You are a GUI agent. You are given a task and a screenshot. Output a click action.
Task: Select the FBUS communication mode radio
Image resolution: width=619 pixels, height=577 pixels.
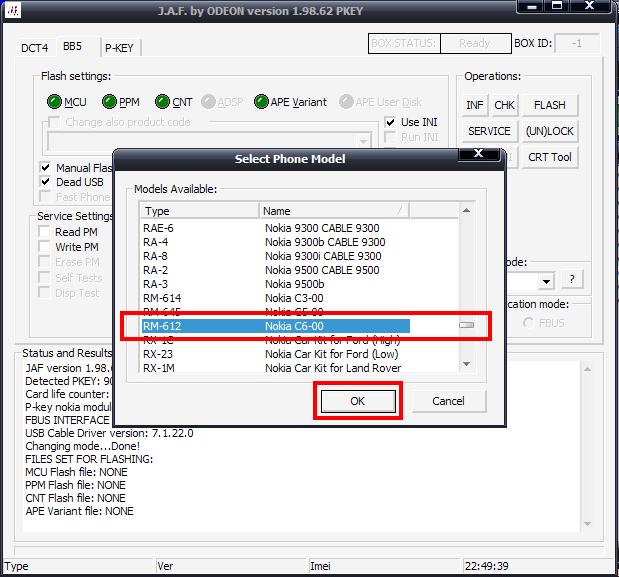(x=528, y=323)
